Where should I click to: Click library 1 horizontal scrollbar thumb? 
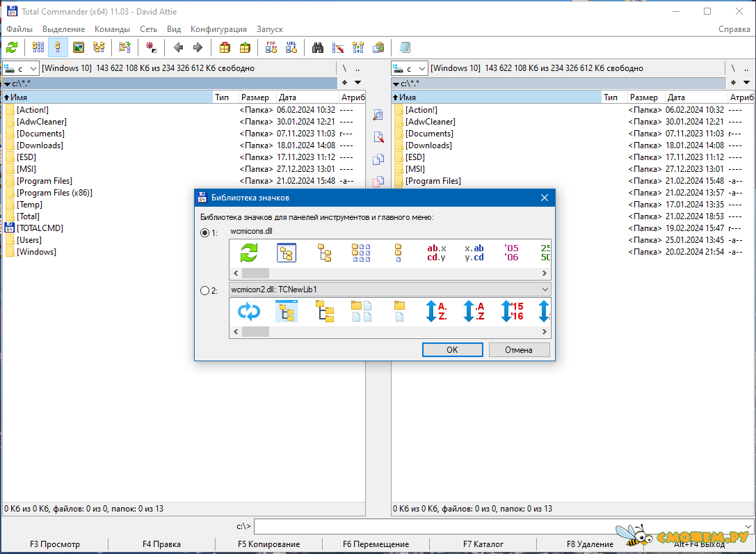(255, 273)
